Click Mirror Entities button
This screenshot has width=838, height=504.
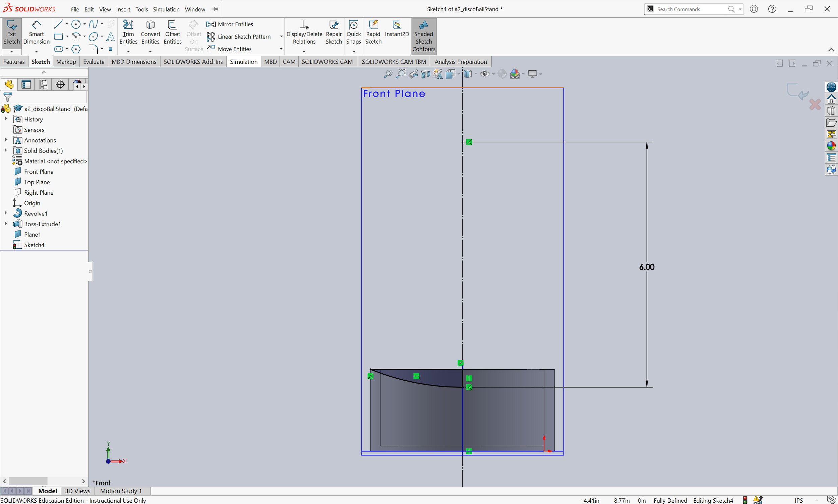tap(230, 24)
